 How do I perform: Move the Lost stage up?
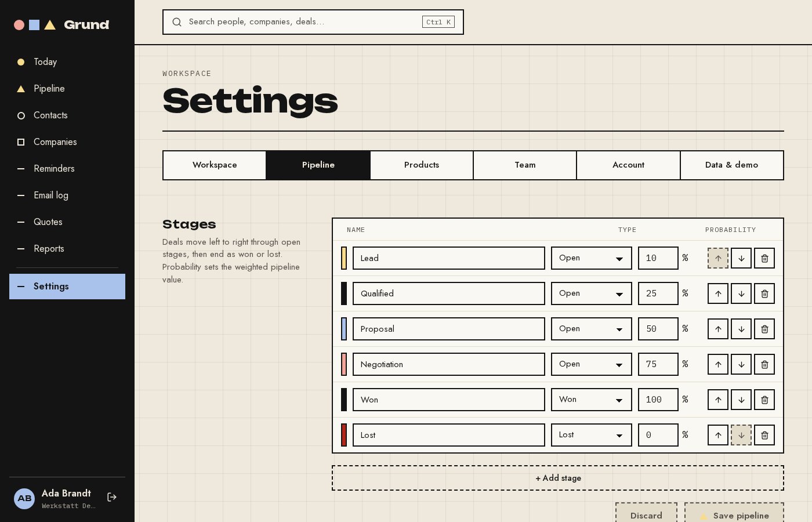coord(718,435)
